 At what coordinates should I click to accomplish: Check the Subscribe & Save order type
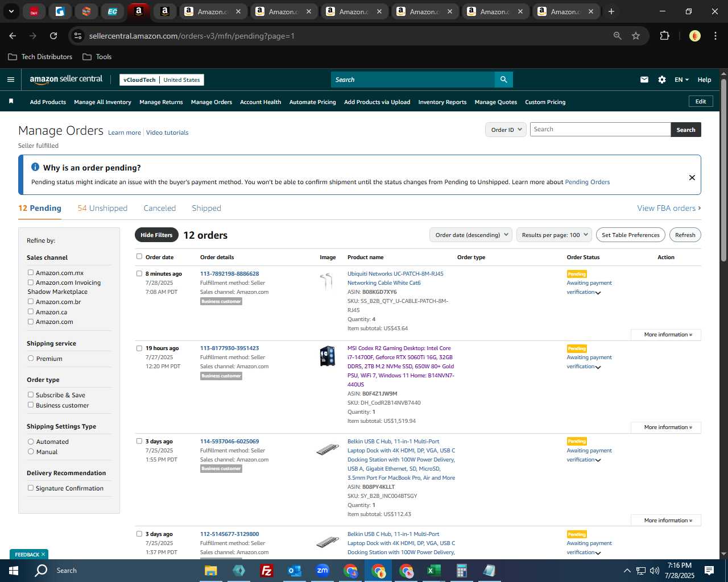(31, 395)
